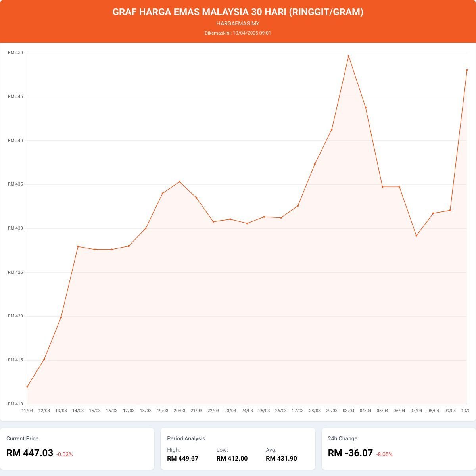Click the 'Dikemaskini' updated timestamp text
Image resolution: width=476 pixels, height=476 pixels.
coord(238,33)
